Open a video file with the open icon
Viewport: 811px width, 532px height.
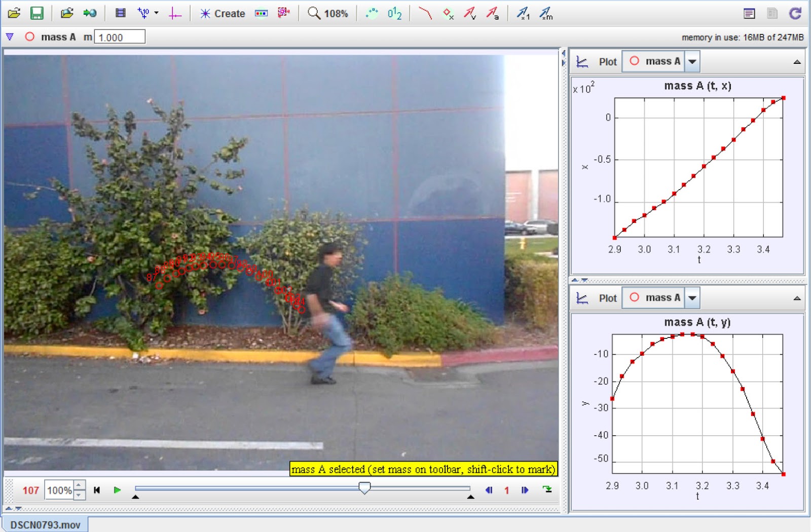[14, 13]
